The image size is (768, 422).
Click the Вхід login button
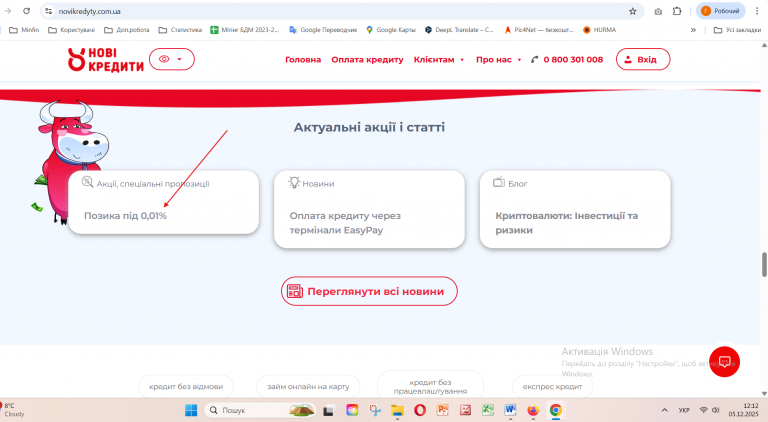(x=643, y=59)
